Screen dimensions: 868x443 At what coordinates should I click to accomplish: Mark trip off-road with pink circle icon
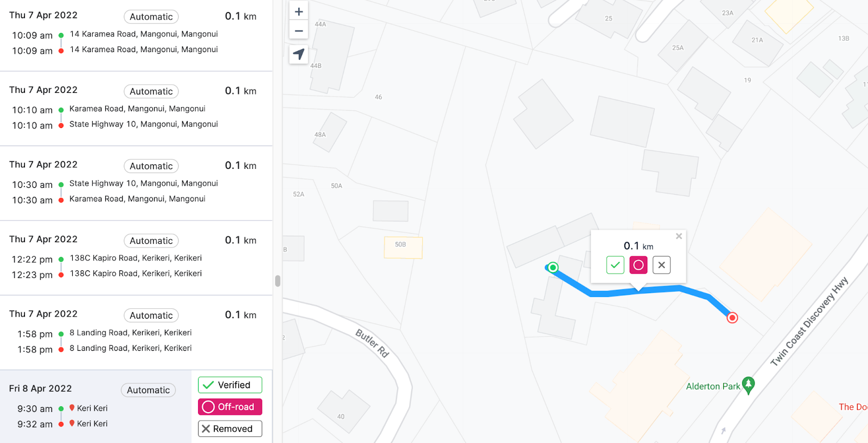point(639,265)
